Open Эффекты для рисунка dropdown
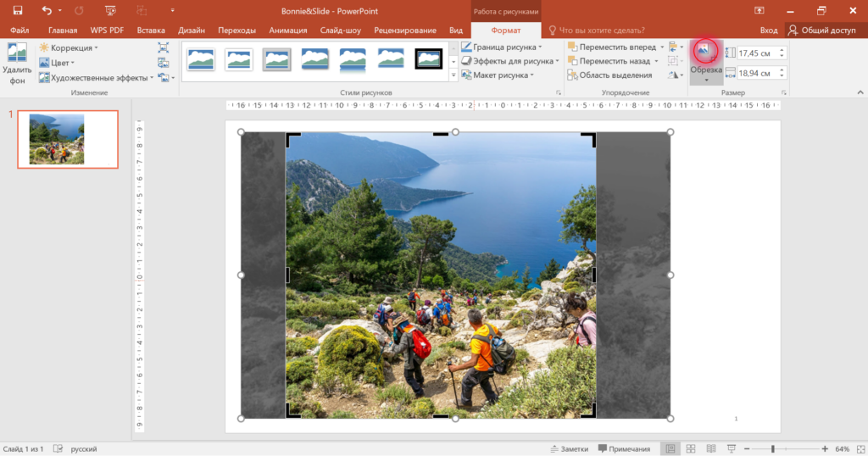Image resolution: width=868 pixels, height=456 pixels. (510, 61)
